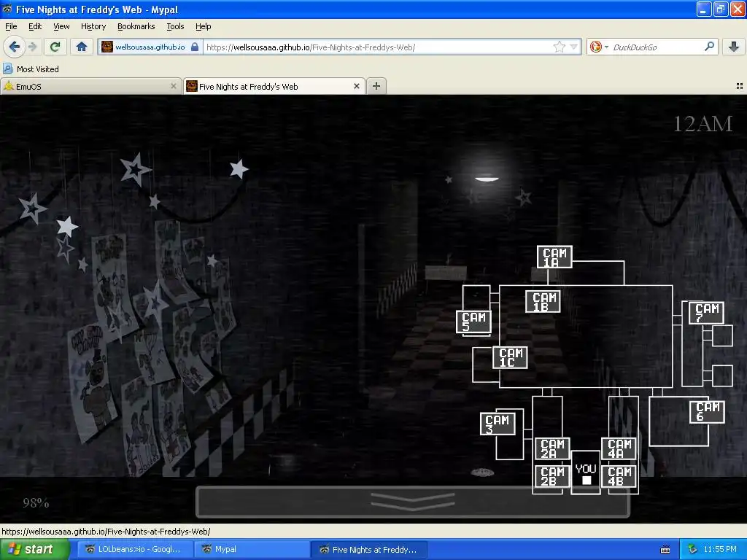Image resolution: width=747 pixels, height=560 pixels.
Task: Click the browser Forward arrow
Action: pos(32,47)
